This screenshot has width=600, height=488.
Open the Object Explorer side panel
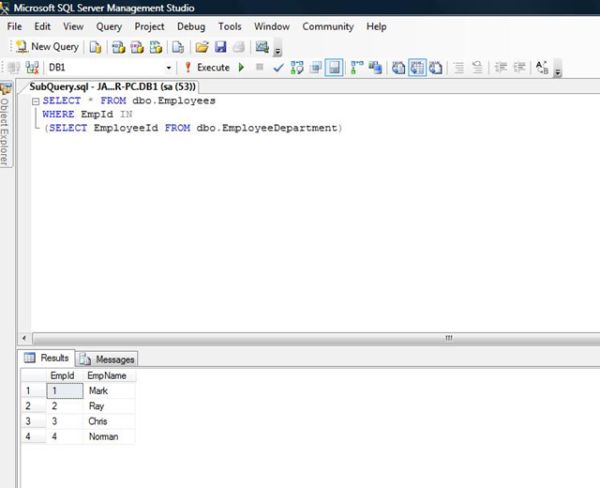coord(5,124)
